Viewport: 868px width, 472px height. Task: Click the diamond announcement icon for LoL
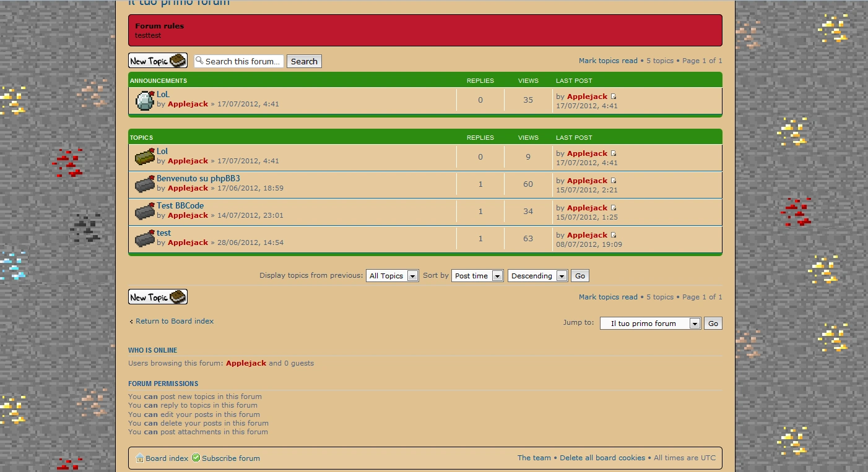tap(145, 100)
